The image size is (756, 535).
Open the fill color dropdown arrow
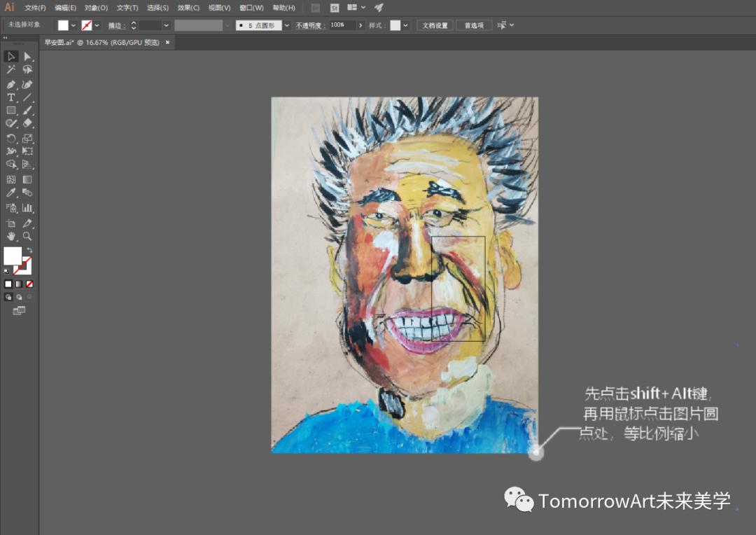click(x=73, y=26)
